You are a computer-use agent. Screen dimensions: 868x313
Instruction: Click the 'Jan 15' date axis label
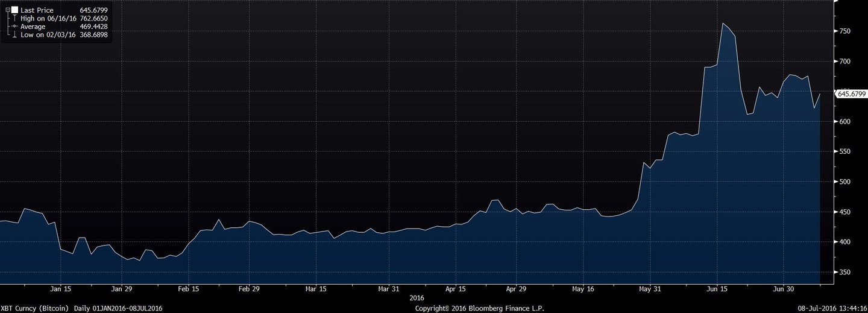click(x=60, y=289)
